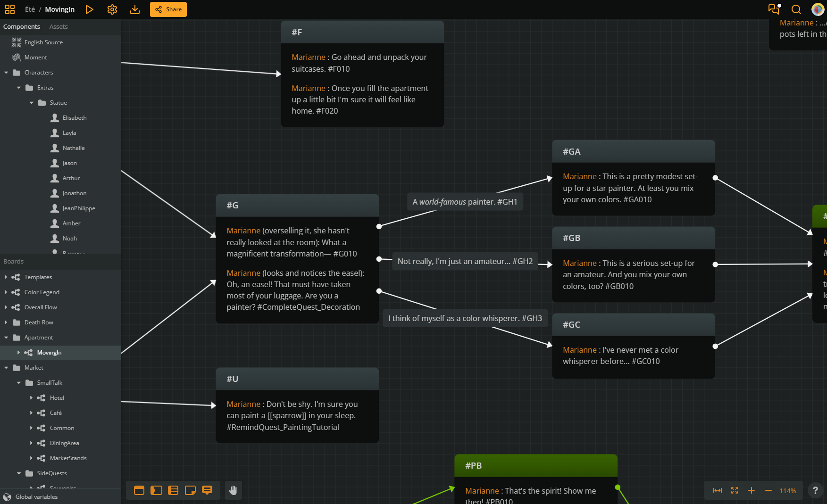The width and height of the screenshot is (827, 504).
Task: Switch to the Components tab
Action: click(x=22, y=27)
